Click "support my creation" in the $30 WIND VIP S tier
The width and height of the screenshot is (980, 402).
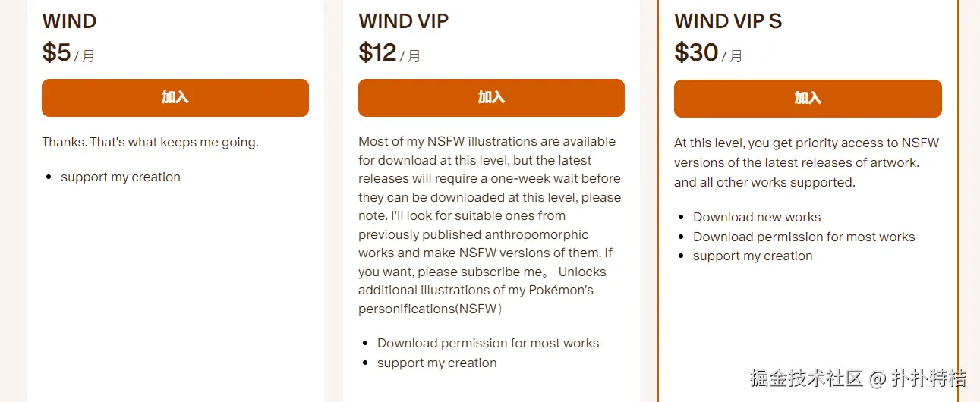click(752, 256)
